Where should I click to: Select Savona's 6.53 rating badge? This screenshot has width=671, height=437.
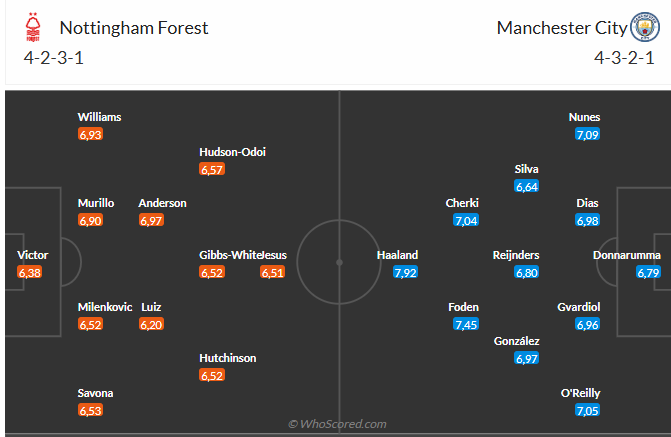coord(91,410)
